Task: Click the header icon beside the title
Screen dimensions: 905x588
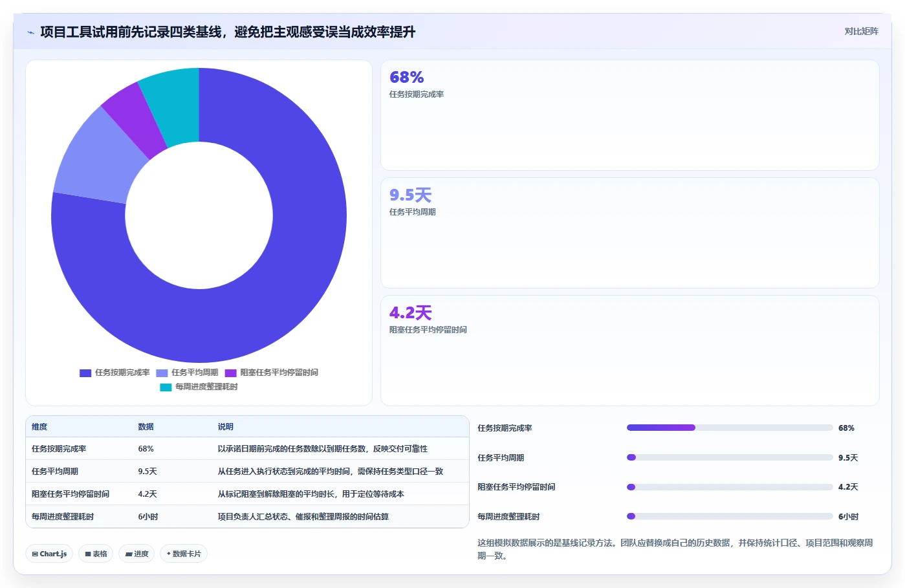Action: tap(30, 32)
